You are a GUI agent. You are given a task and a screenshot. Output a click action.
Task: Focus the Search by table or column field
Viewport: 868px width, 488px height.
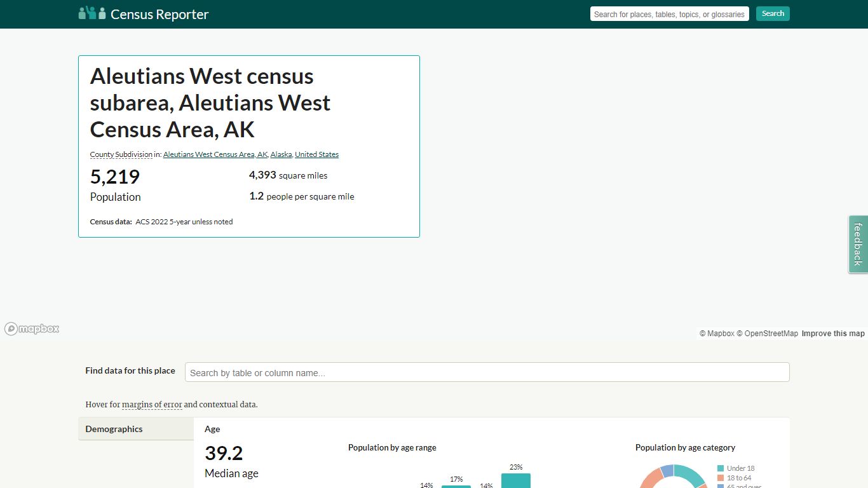tap(487, 372)
